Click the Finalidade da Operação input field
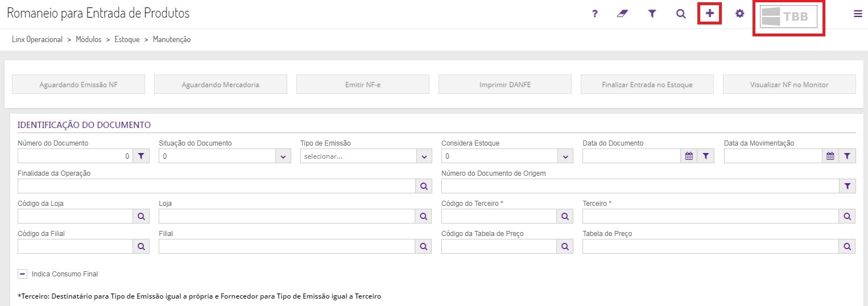The height and width of the screenshot is (306, 868). (217, 186)
